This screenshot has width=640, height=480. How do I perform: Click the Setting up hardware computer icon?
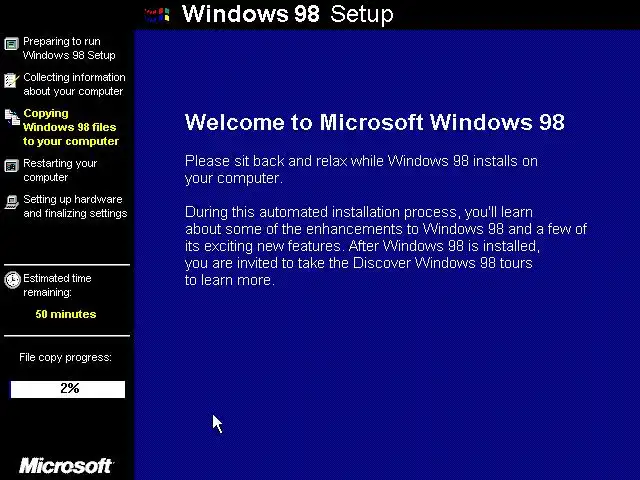[x=11, y=202]
